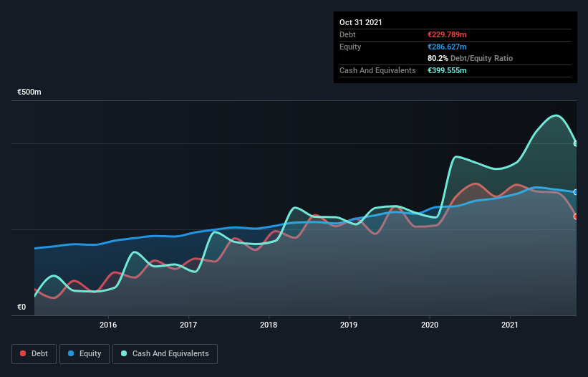588x377 pixels.
Task: Click the €229.789m debt value
Action: coord(447,34)
